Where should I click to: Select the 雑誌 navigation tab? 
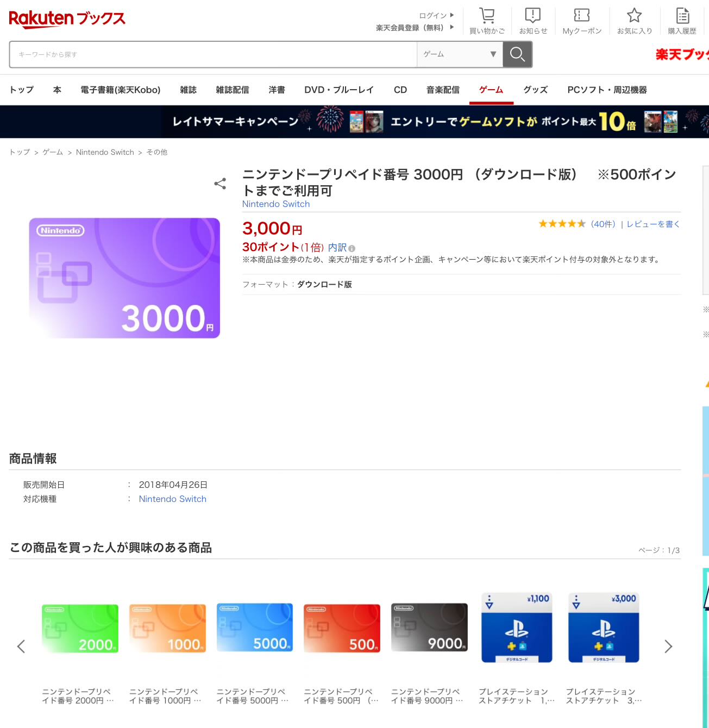point(189,90)
